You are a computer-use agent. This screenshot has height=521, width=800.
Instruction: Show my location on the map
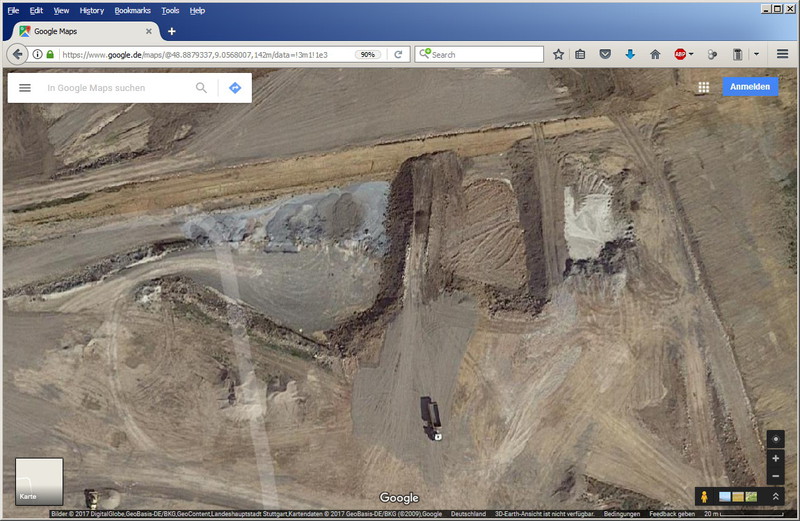pyautogui.click(x=776, y=439)
